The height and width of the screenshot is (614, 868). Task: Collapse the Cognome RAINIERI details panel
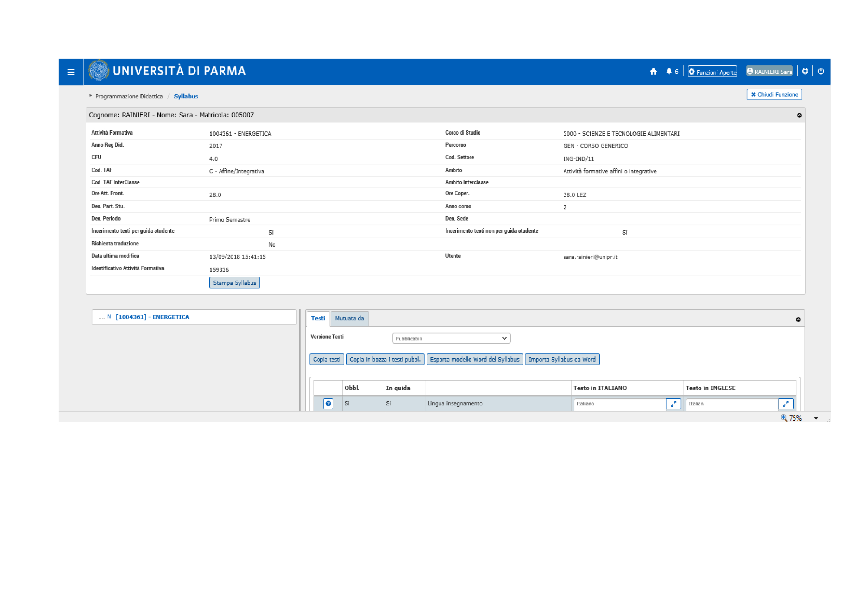pyautogui.click(x=799, y=116)
